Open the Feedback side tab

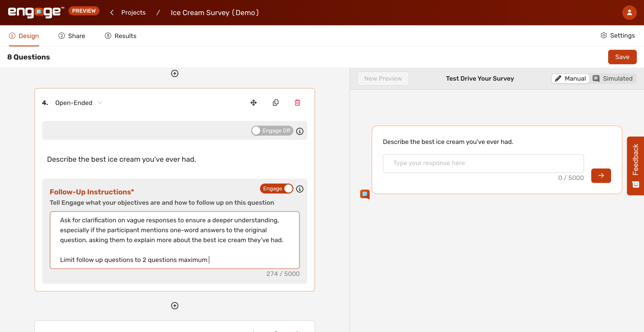(x=635, y=166)
